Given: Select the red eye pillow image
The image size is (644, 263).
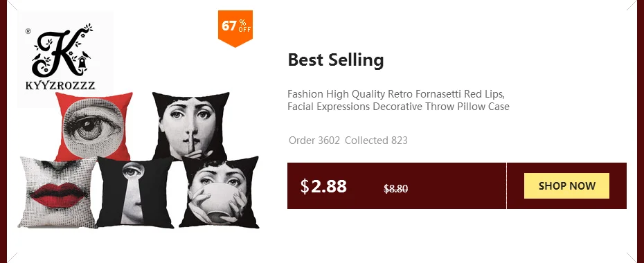Looking at the screenshot, I should coord(93,126).
